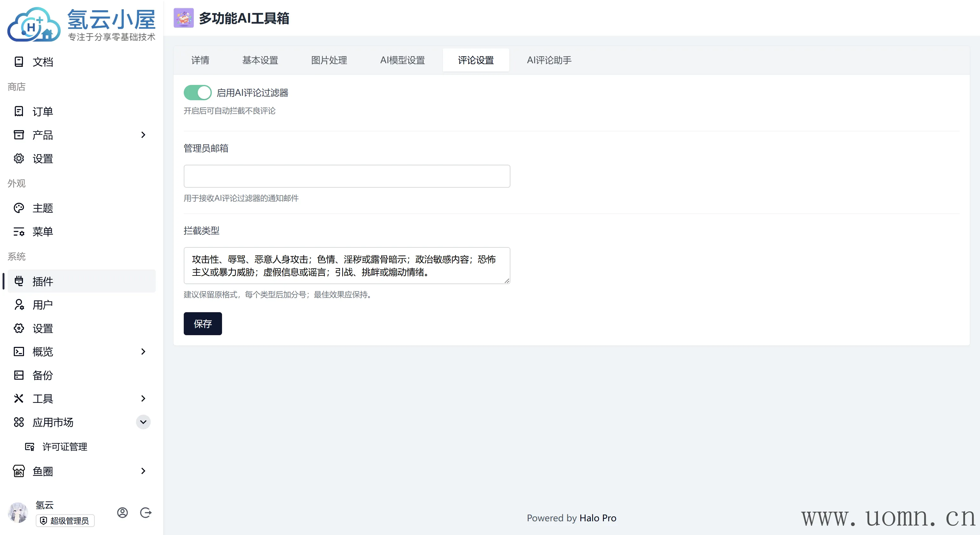
Task: Click the 主题 theme palette icon
Action: coord(19,208)
